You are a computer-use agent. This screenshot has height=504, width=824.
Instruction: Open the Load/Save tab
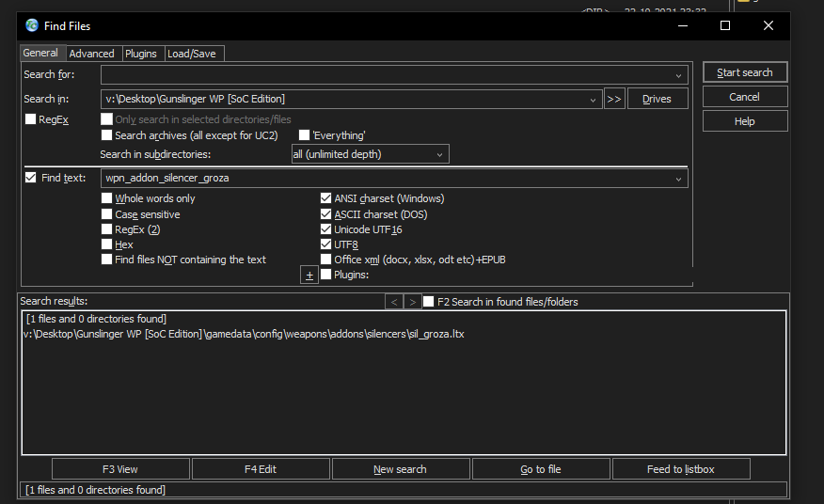point(192,54)
